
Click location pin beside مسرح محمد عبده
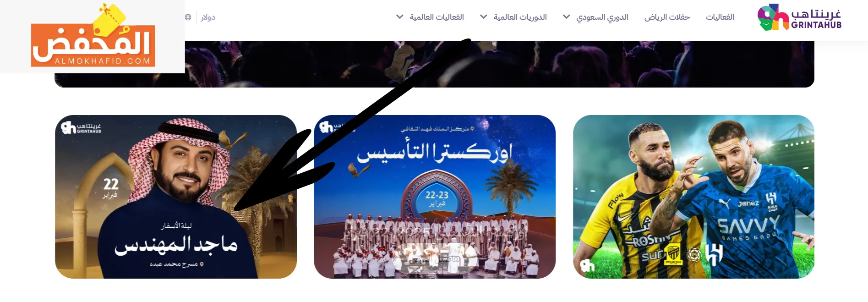pos(202,264)
